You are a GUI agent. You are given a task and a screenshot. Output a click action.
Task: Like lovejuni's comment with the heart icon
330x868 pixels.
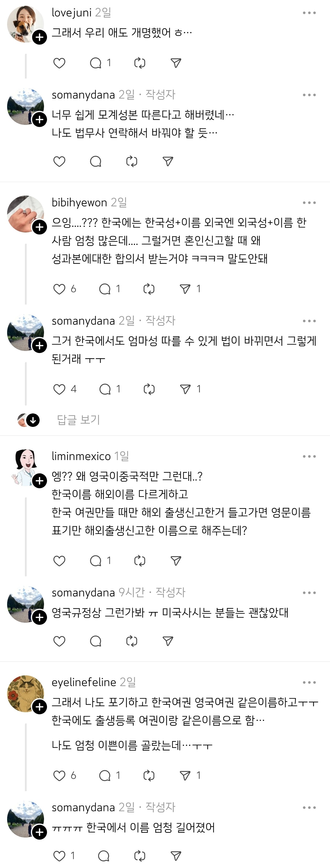(59, 63)
